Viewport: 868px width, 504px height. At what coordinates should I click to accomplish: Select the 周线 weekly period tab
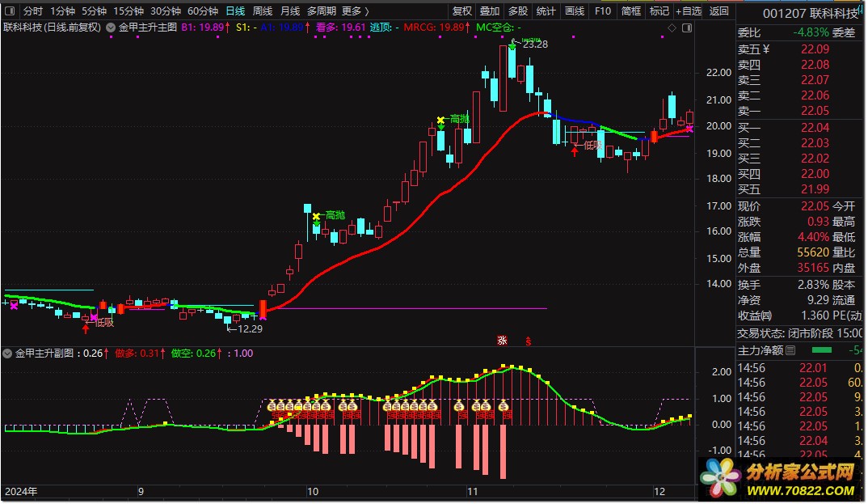[263, 11]
